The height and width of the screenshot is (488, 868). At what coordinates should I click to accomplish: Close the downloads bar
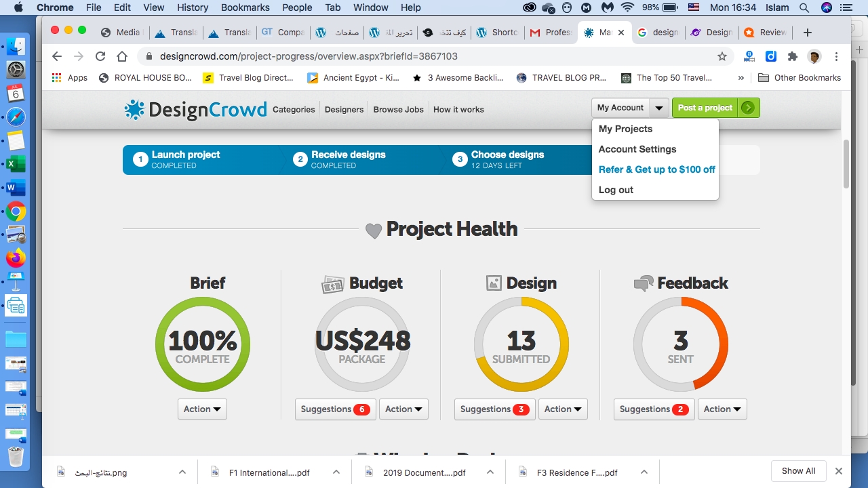click(839, 471)
